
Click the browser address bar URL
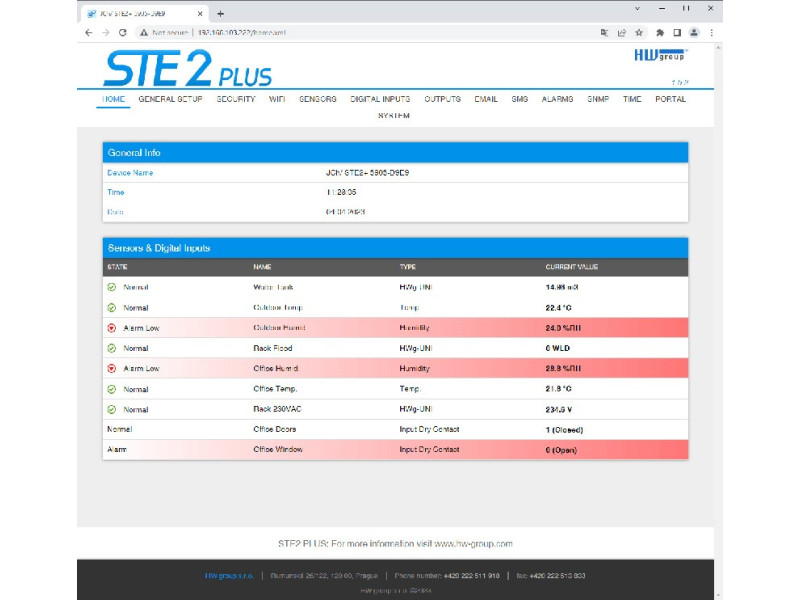click(242, 33)
